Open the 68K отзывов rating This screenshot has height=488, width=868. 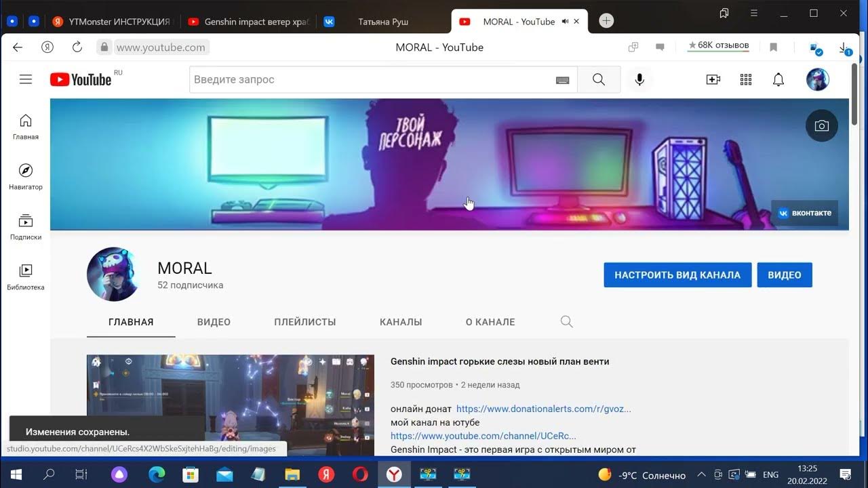click(x=718, y=46)
